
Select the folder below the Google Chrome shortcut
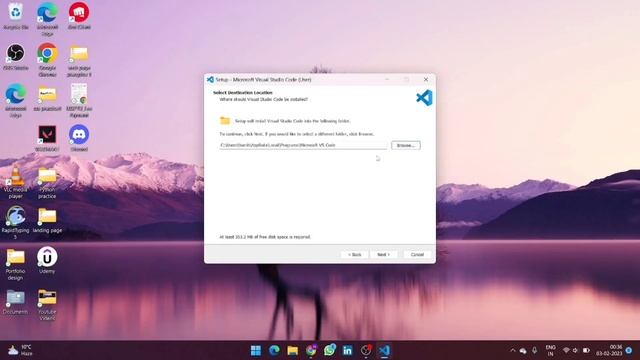click(x=47, y=98)
